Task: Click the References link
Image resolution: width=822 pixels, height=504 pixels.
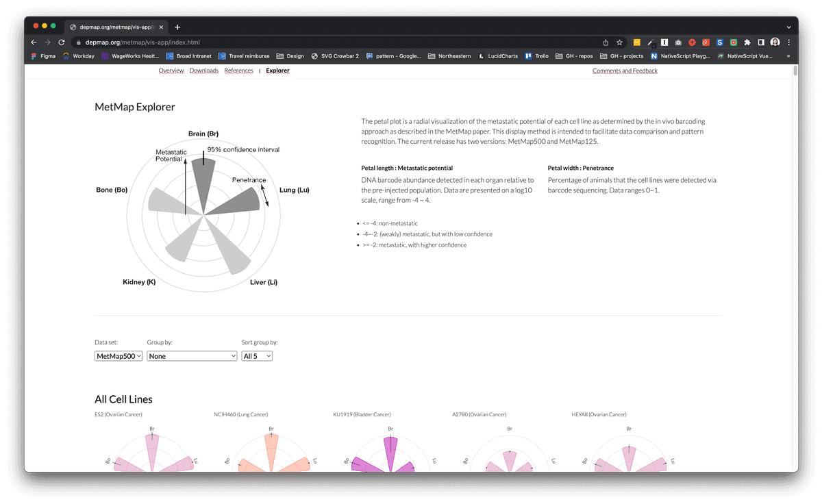Action: click(238, 71)
